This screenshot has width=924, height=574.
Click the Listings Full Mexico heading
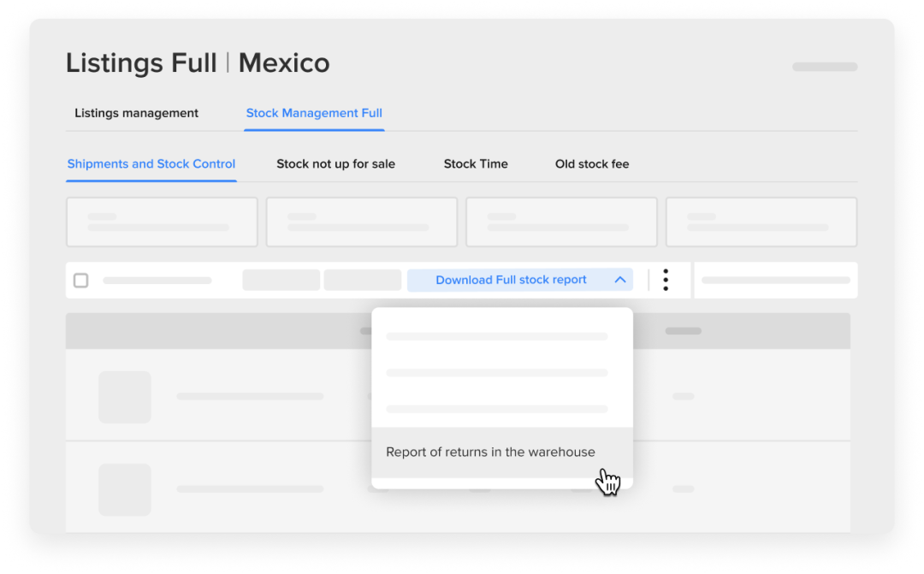[x=198, y=62]
